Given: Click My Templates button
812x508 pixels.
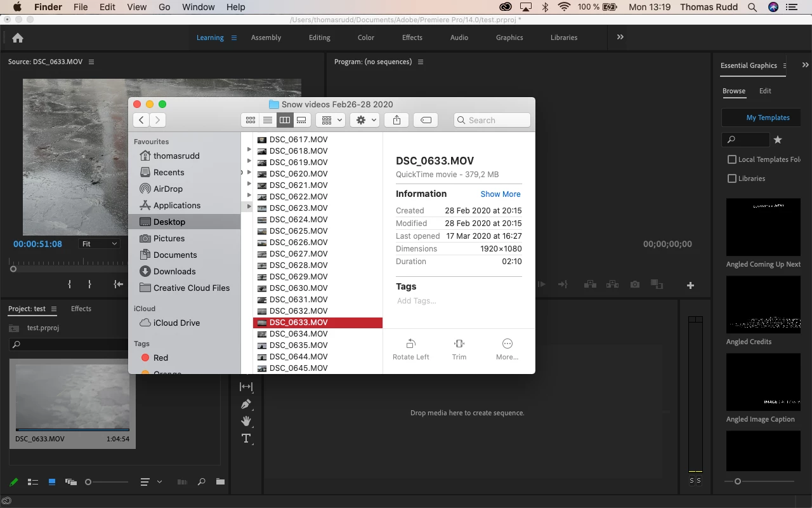Looking at the screenshot, I should [x=761, y=117].
